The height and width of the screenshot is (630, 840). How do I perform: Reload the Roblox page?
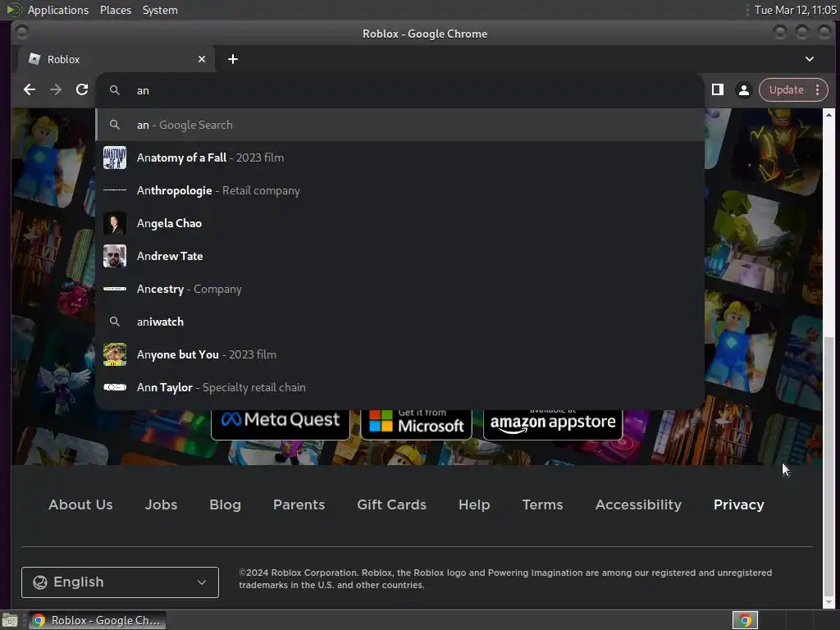pos(82,90)
